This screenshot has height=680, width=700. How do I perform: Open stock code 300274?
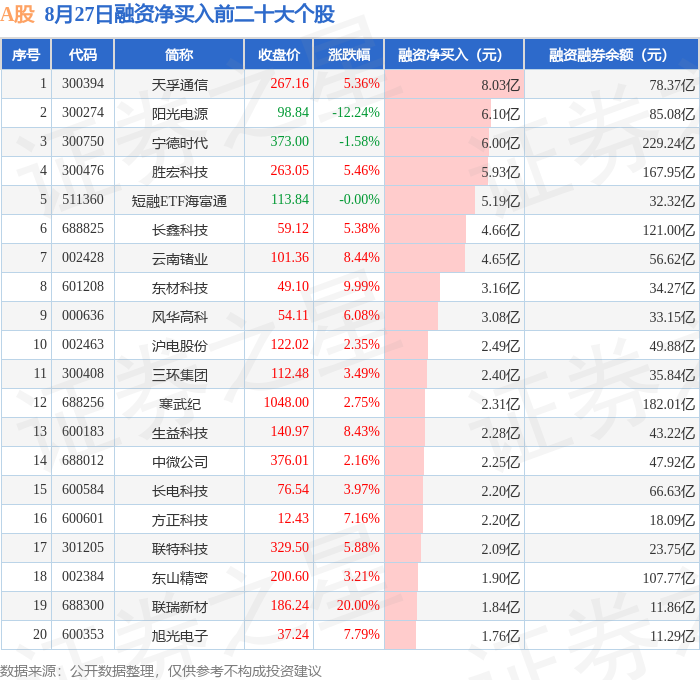tap(83, 113)
